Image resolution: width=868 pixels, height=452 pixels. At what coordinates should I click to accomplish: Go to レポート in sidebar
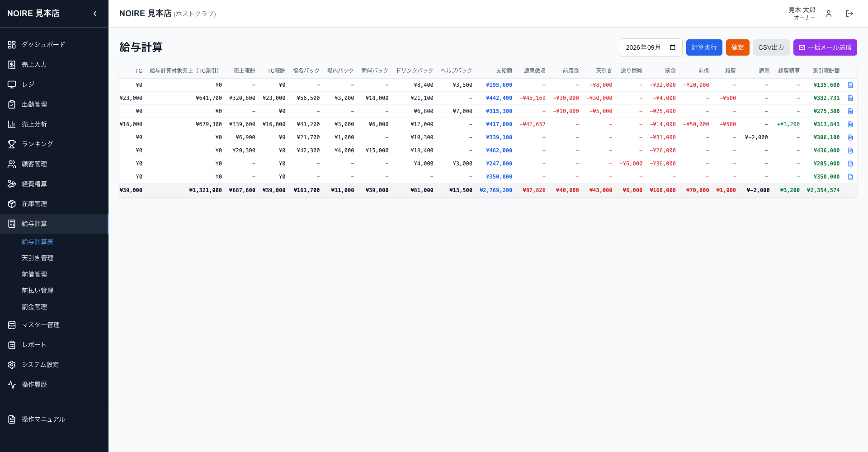pos(54,345)
